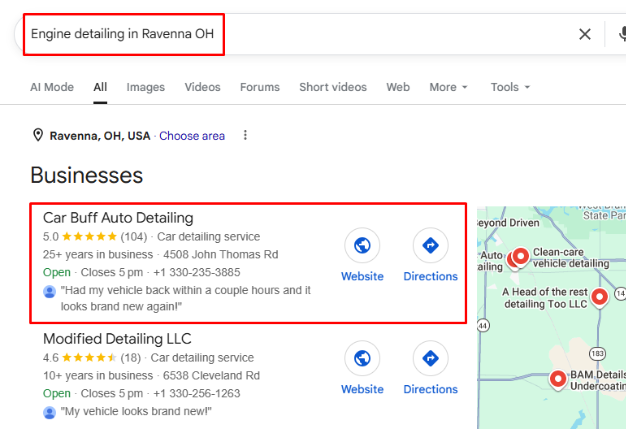Get directions icon for Modified Detailing LLC
The image size is (626, 429).
[430, 358]
